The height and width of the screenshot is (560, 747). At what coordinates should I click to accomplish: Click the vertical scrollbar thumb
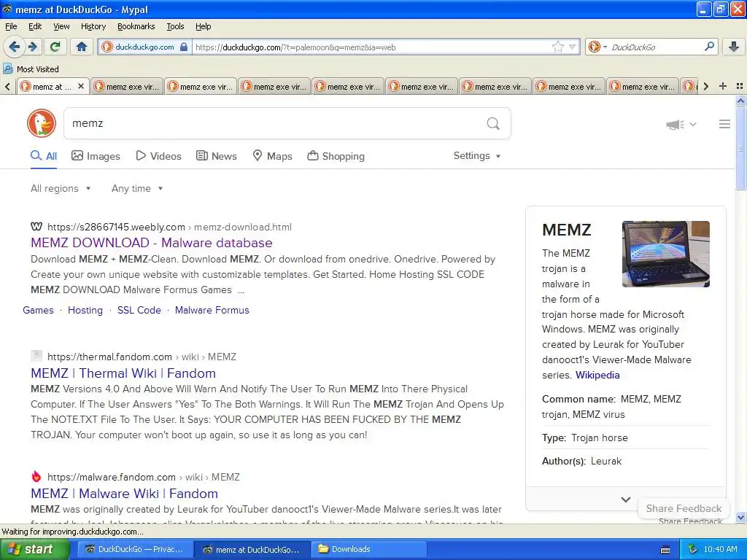[740, 149]
